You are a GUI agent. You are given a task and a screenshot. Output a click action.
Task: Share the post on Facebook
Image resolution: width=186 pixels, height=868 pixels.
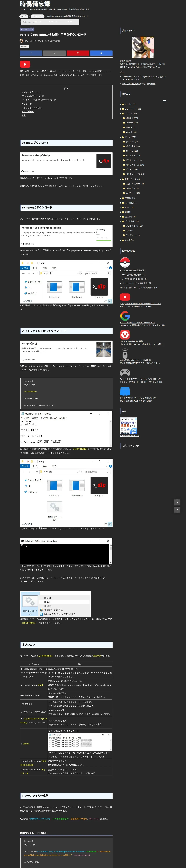click(x=31, y=53)
